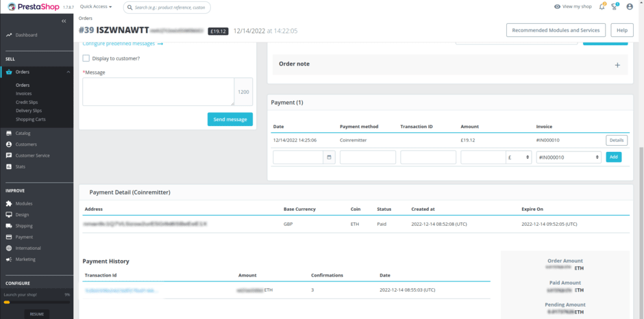
Task: Select the currency £ dropdown
Action: (518, 157)
